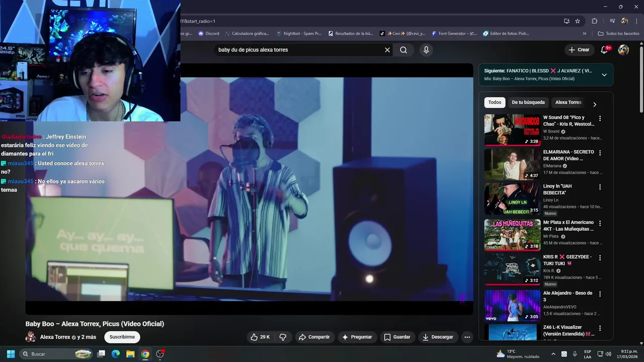Open options menu for Ale Alejandro Beso de 3

click(600, 294)
